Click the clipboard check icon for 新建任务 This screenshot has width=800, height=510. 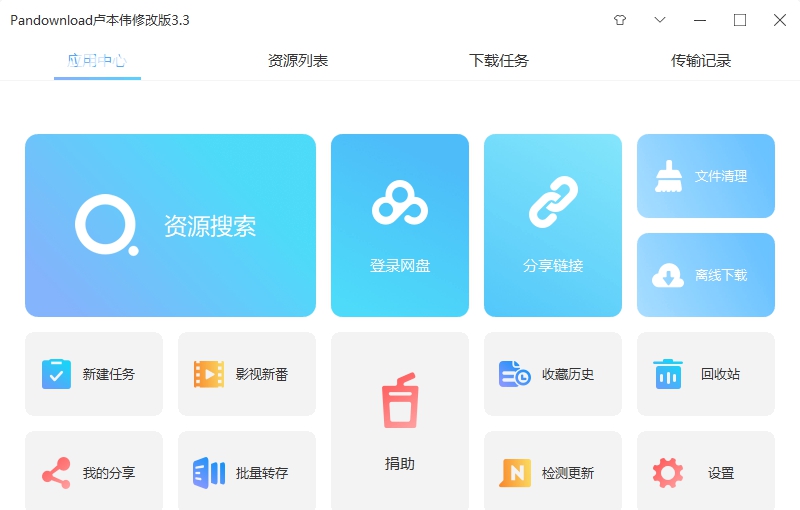(57, 374)
